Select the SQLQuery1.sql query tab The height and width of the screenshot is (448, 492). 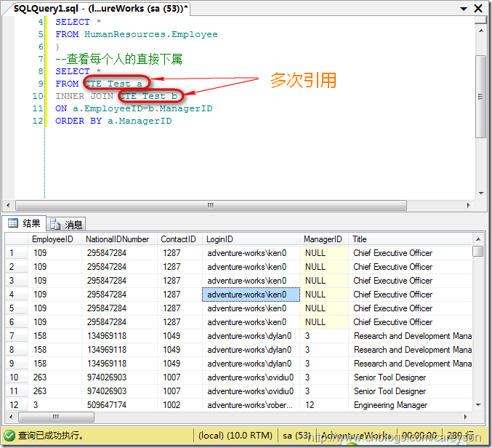pos(100,9)
